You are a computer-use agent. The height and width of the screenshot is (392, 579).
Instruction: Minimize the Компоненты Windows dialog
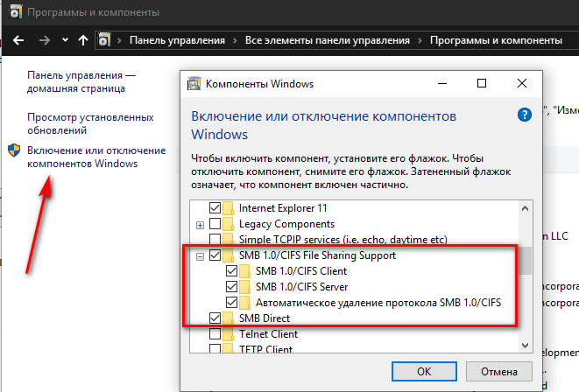click(442, 83)
